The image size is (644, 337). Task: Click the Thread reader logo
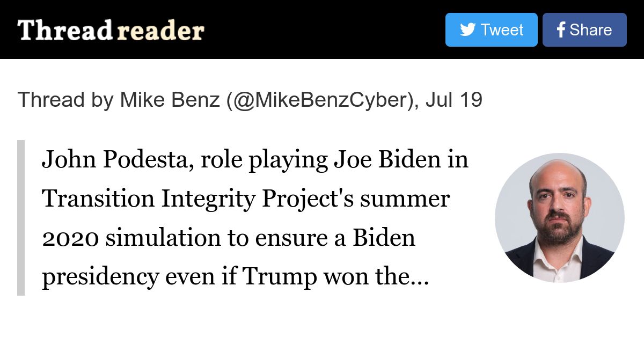[x=111, y=31]
